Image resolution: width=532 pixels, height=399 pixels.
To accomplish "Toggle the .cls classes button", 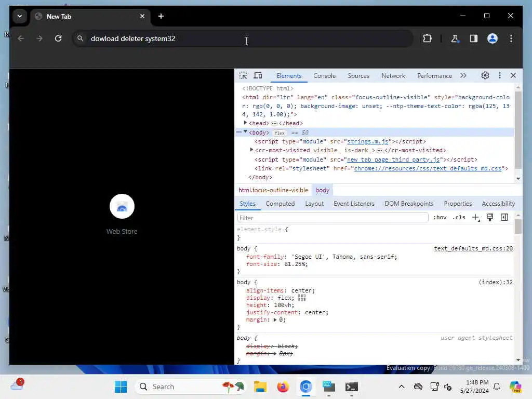I will click(x=459, y=218).
